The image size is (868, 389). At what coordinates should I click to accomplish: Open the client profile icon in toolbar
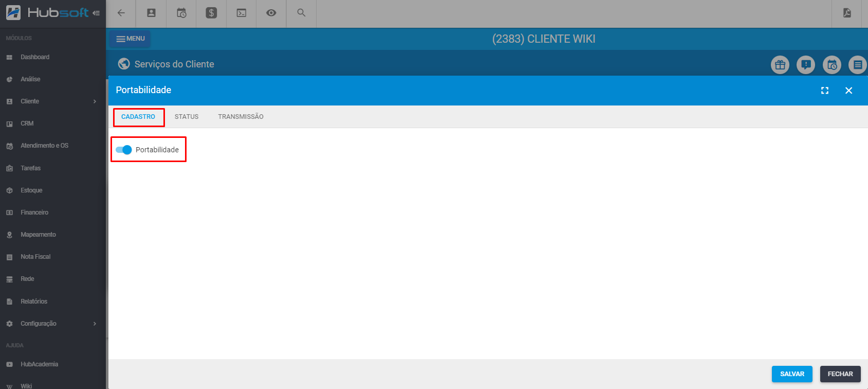pyautogui.click(x=151, y=13)
